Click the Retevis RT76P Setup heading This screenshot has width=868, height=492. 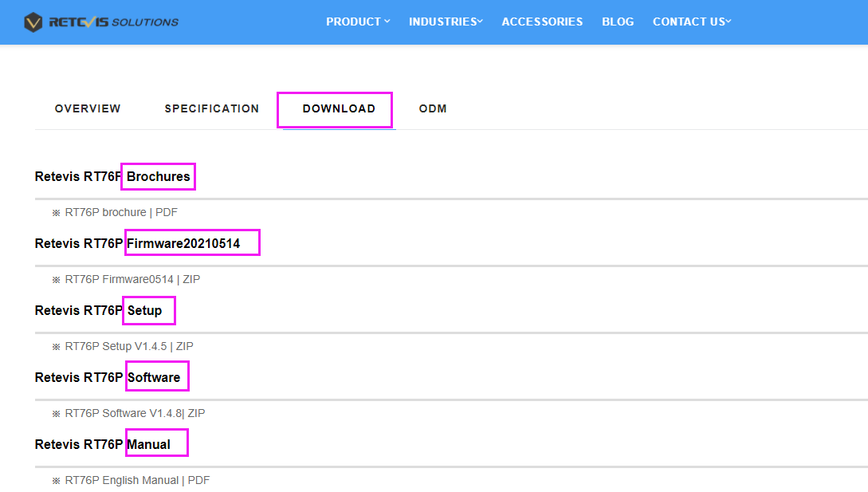[x=99, y=311]
